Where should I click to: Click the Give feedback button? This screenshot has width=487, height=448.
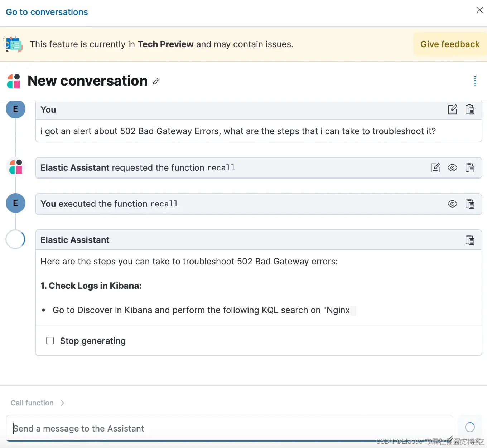click(450, 44)
